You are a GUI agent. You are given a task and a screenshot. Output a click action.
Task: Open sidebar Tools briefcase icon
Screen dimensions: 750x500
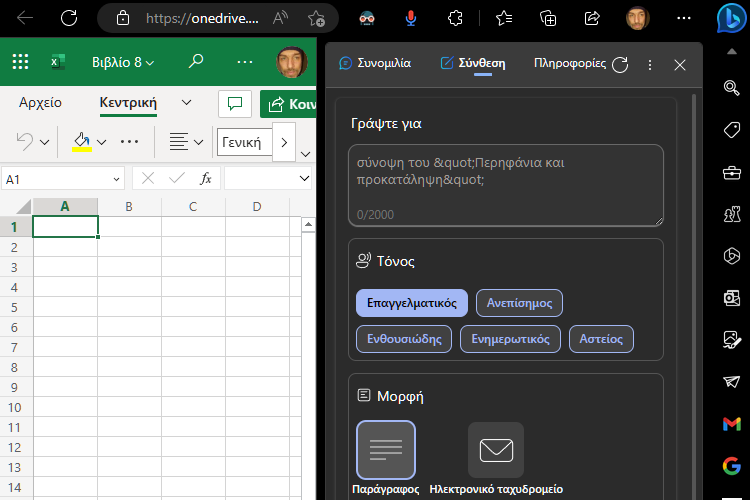point(731,172)
